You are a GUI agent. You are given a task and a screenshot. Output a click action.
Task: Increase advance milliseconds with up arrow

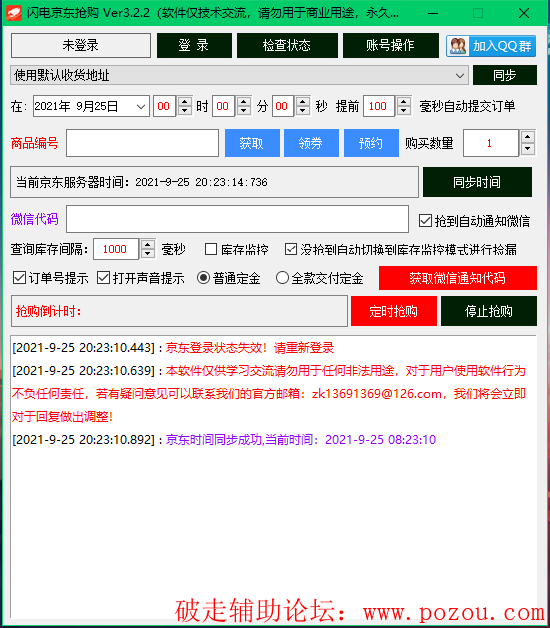[404, 102]
